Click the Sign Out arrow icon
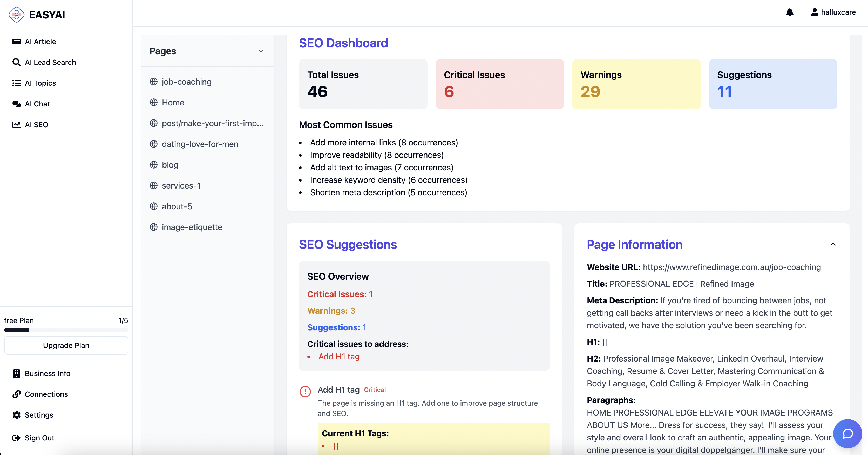 pyautogui.click(x=16, y=438)
